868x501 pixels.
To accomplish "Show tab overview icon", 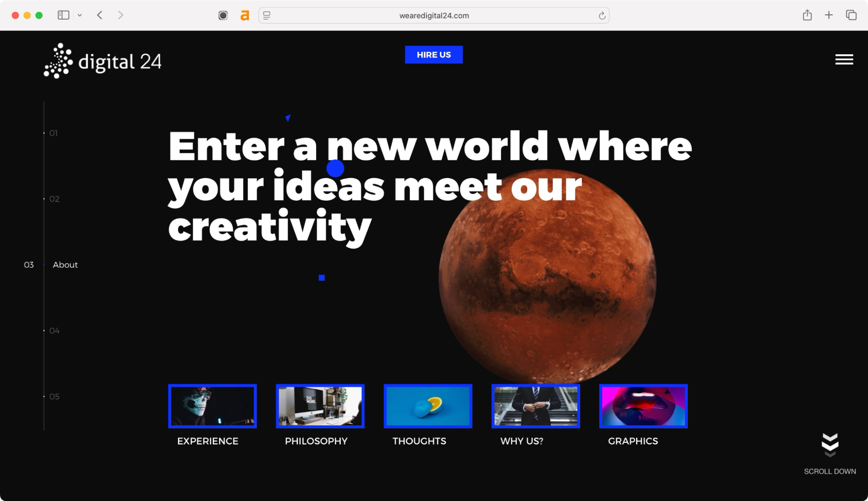I will [x=851, y=15].
